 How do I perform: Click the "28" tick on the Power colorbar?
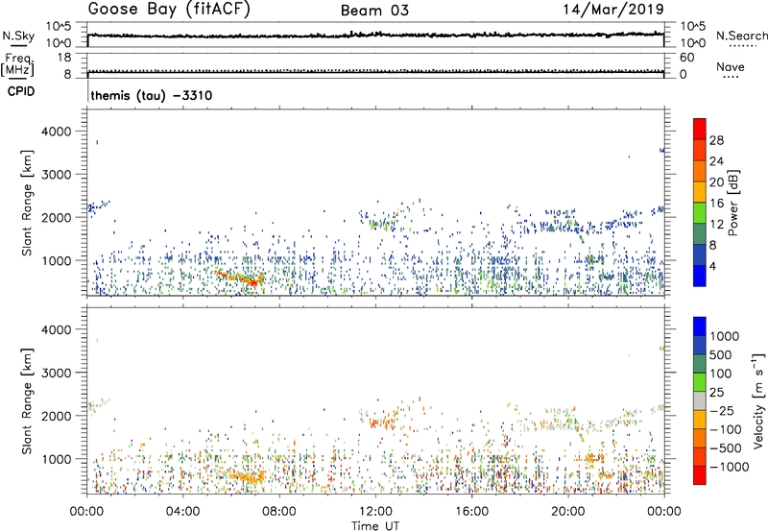point(716,140)
